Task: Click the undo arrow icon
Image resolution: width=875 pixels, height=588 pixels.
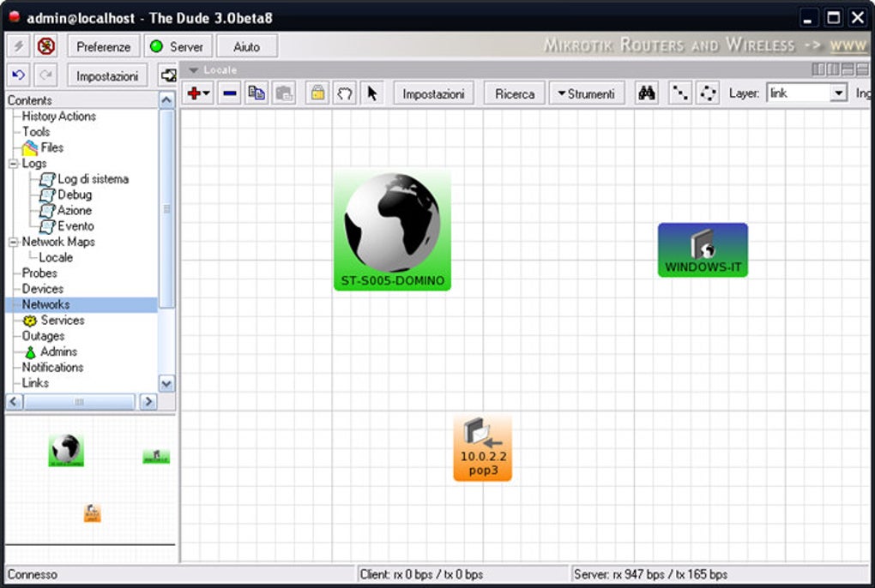Action: [x=18, y=75]
